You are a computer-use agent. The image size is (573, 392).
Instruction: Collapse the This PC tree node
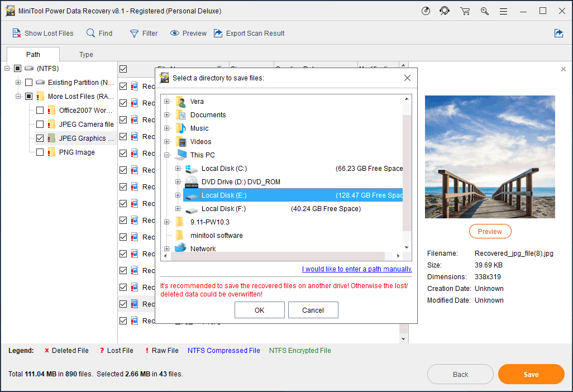point(166,155)
